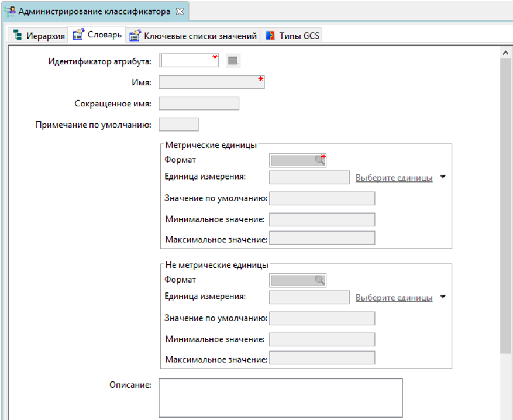
Task: Click Выберите единицы link under Не метрические единицы
Action: pyautogui.click(x=394, y=297)
